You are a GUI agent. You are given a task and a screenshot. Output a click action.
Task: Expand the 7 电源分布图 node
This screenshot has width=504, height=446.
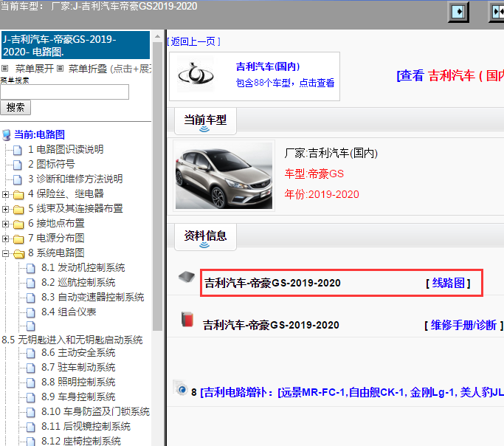pos(5,239)
